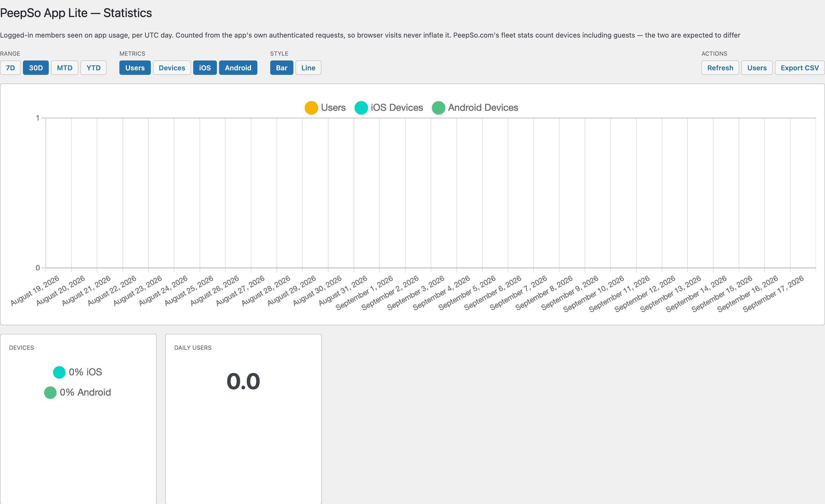Toggle the Users metric

tap(135, 68)
